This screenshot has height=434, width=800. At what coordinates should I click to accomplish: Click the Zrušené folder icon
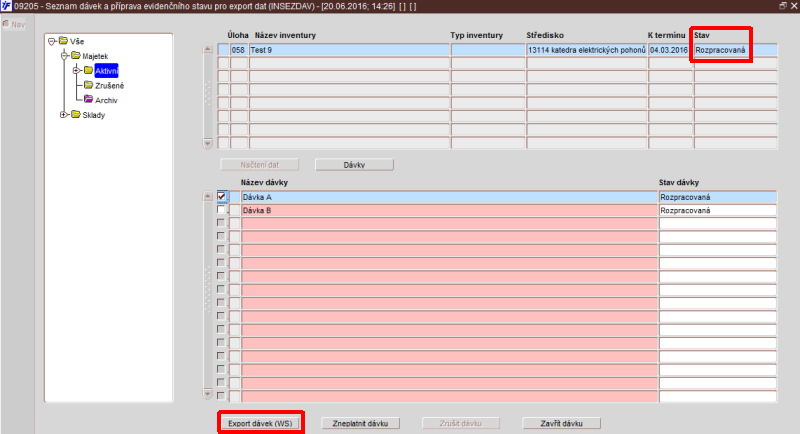[88, 85]
